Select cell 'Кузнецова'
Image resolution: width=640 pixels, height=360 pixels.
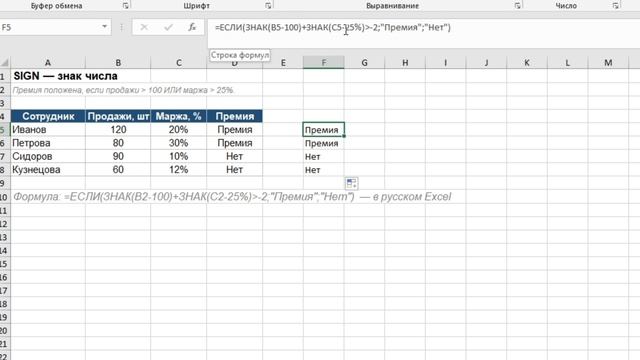(x=48, y=170)
